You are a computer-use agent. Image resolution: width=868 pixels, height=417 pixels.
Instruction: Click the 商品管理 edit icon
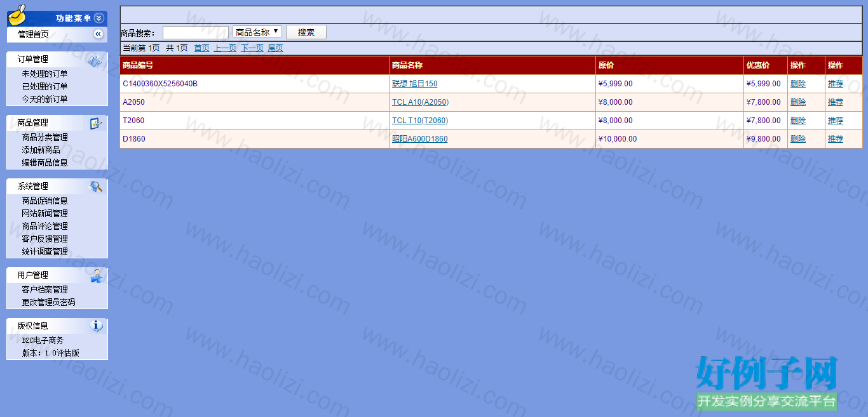pos(96,123)
